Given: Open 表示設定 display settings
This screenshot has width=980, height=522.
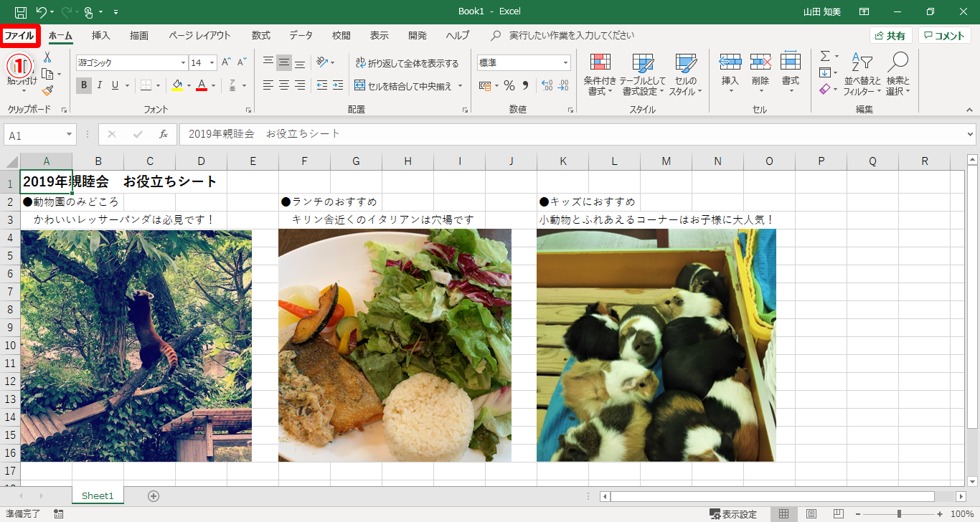Looking at the screenshot, I should 732,514.
